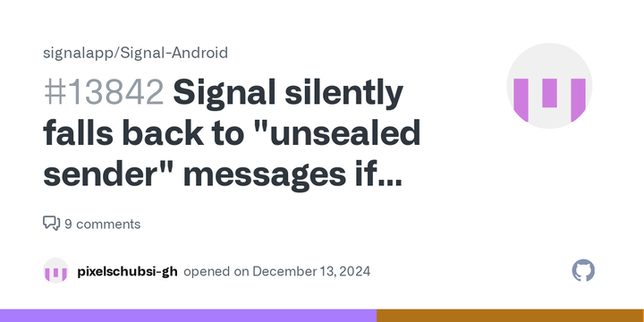The width and height of the screenshot is (644, 322).
Task: Click the truncated 'messages if...' title text
Action: click(x=295, y=174)
